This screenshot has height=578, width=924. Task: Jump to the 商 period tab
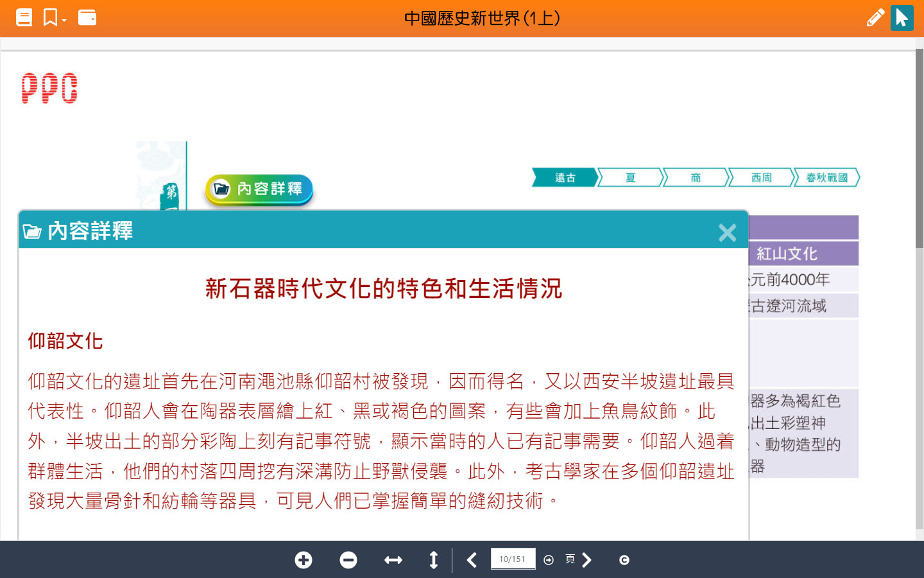[696, 178]
